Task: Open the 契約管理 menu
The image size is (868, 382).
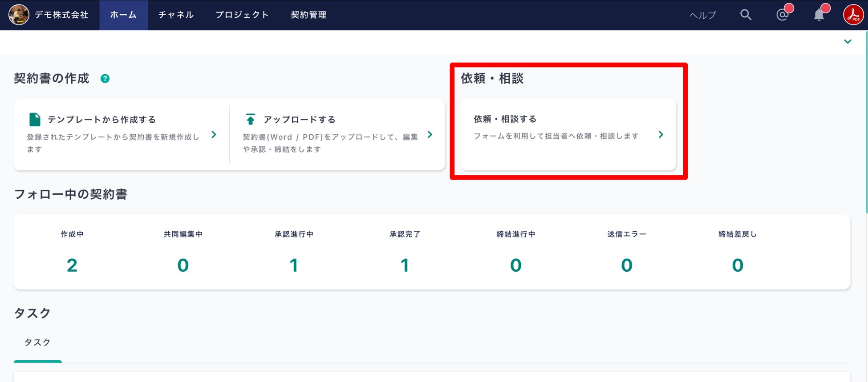Action: pyautogui.click(x=308, y=15)
